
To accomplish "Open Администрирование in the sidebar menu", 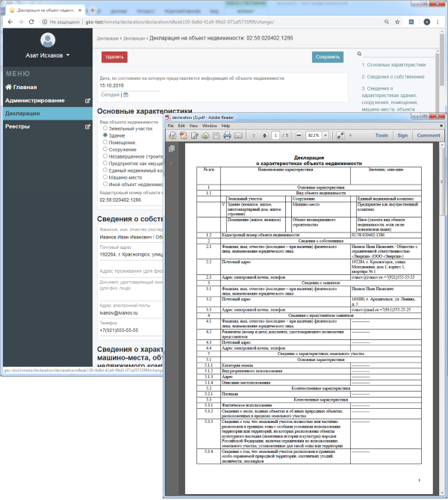I will pos(48,100).
